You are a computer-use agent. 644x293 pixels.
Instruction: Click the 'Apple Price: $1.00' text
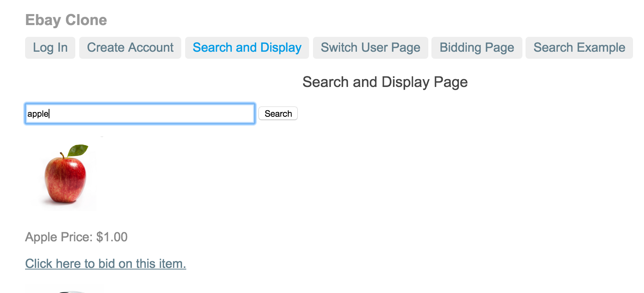[76, 237]
